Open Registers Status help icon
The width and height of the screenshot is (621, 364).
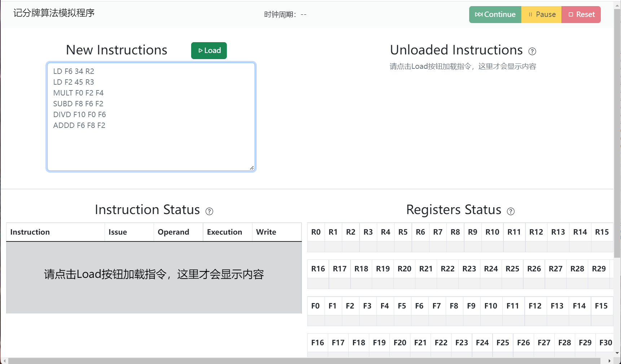pyautogui.click(x=511, y=211)
